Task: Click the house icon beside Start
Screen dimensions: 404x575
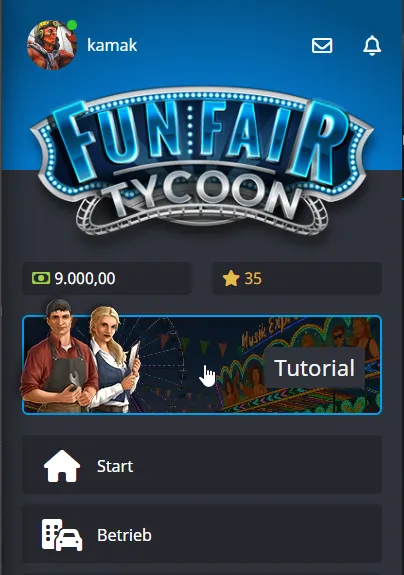Action: pos(62,466)
